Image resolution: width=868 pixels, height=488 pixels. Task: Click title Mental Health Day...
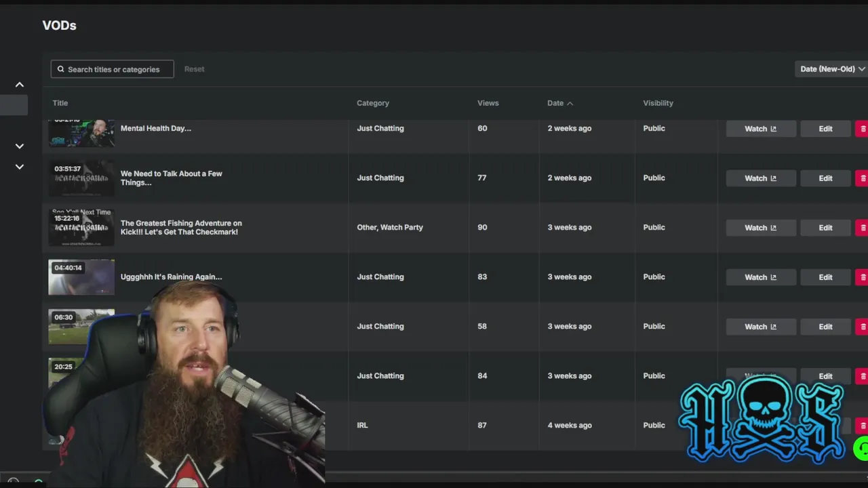(156, 128)
